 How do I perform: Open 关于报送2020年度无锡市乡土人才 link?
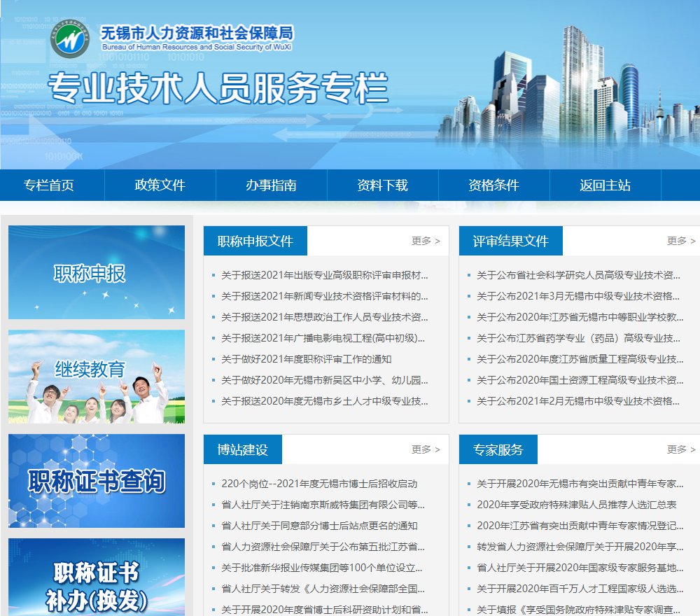325,401
